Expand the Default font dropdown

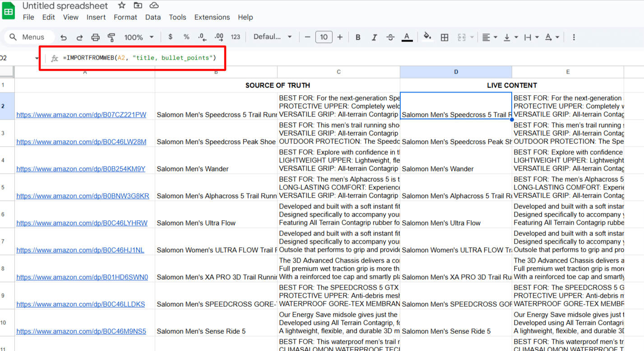click(273, 37)
